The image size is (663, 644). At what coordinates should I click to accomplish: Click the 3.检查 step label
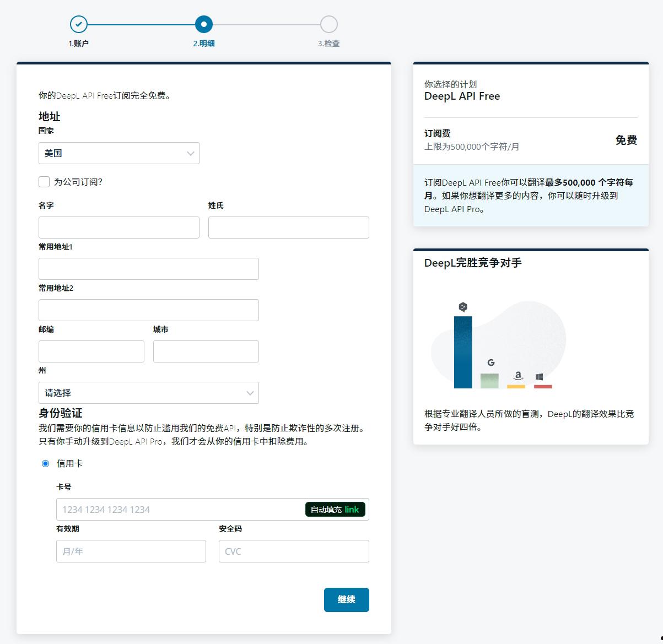pyautogui.click(x=329, y=44)
